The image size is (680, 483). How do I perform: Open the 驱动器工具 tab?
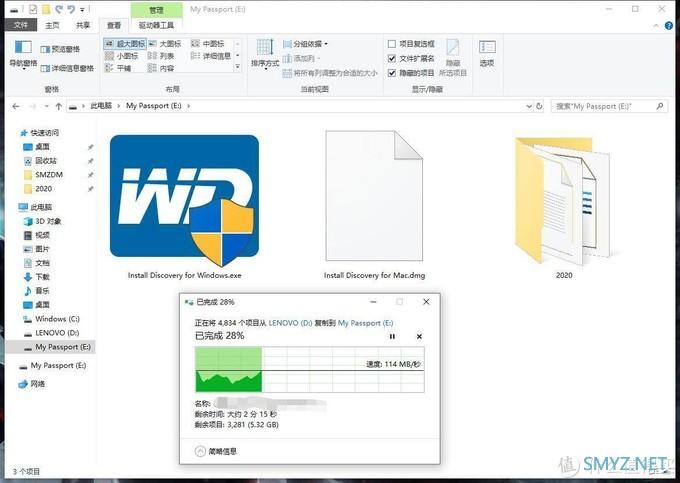click(156, 25)
